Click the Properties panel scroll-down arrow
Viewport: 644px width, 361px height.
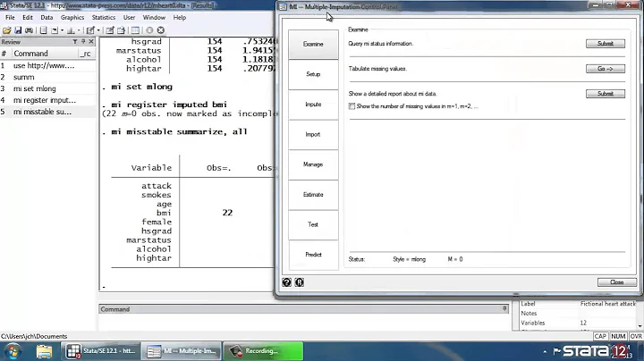640,326
